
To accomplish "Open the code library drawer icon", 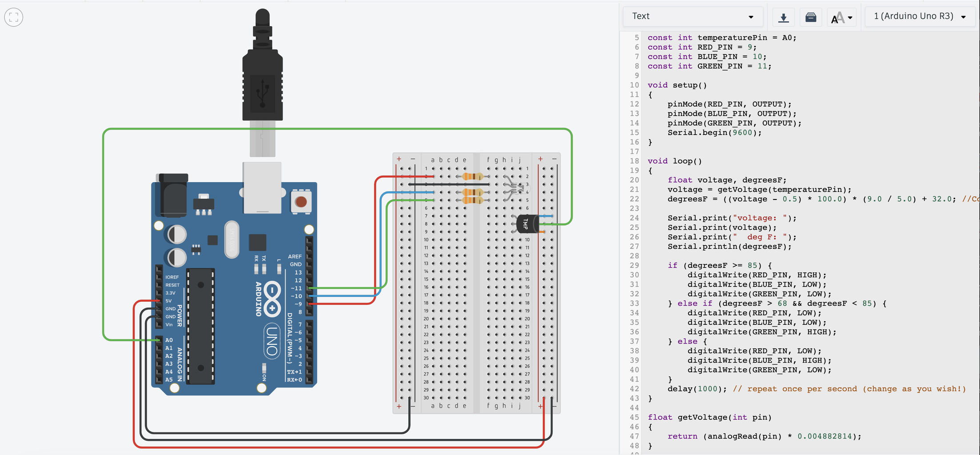I will [810, 17].
